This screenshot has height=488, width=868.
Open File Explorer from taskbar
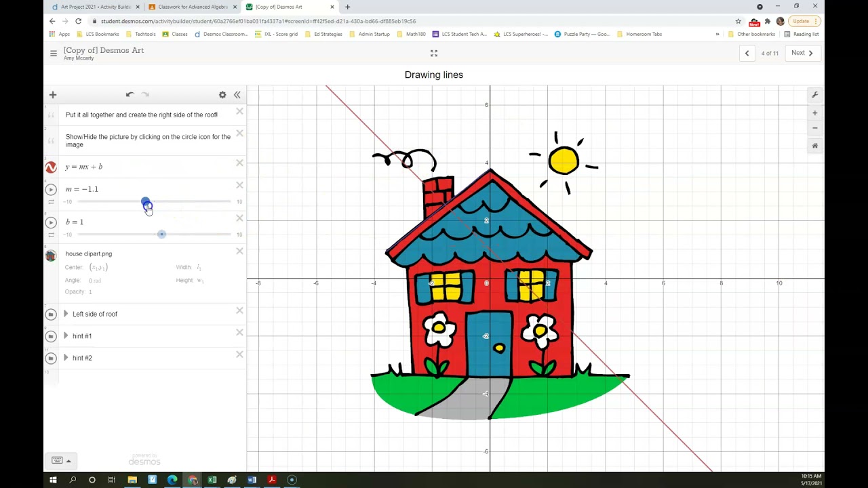click(x=132, y=480)
